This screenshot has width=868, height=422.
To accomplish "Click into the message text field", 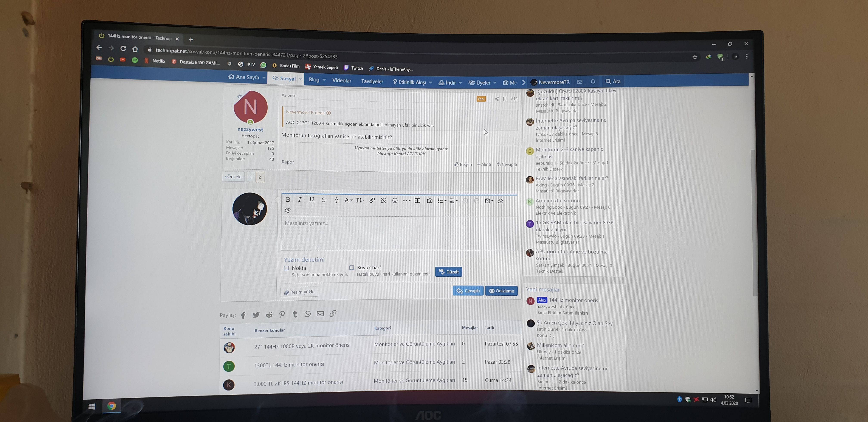I will [399, 233].
